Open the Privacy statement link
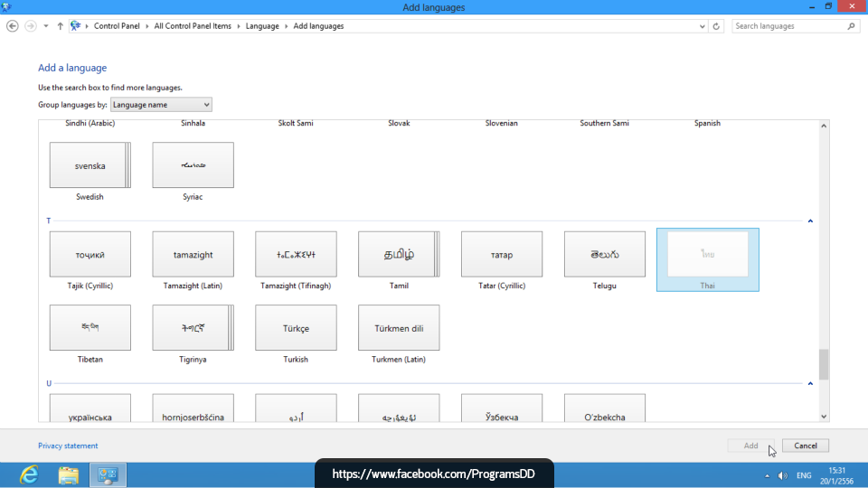 tap(68, 446)
